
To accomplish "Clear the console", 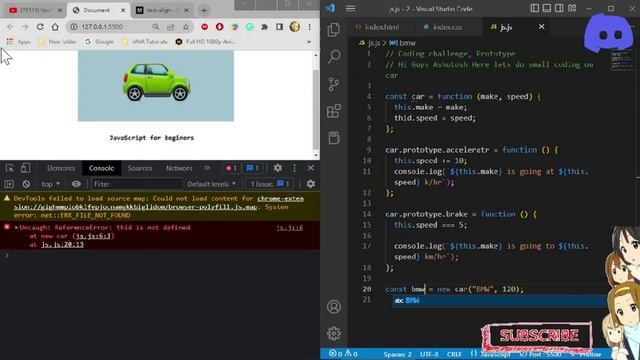I will point(26,184).
